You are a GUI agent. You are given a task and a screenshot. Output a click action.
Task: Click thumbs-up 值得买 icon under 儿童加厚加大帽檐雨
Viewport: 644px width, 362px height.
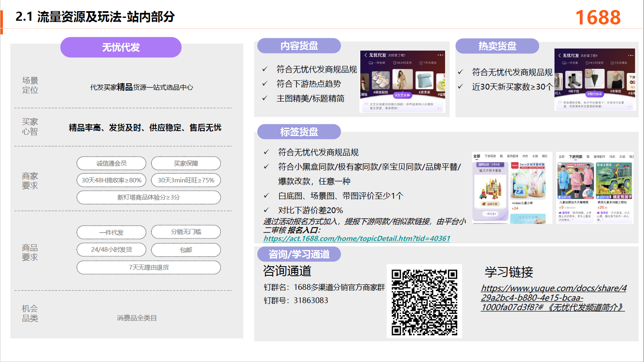pyautogui.click(x=560, y=213)
